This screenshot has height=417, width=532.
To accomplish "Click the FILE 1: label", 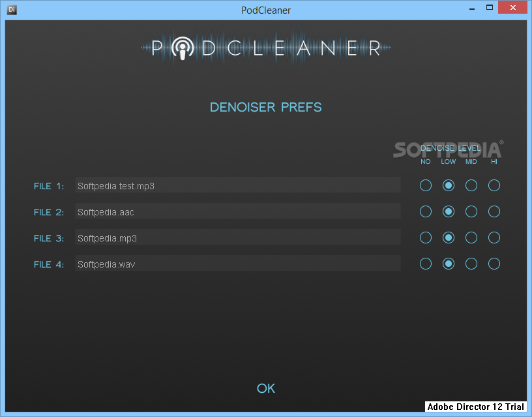I will 49,186.
